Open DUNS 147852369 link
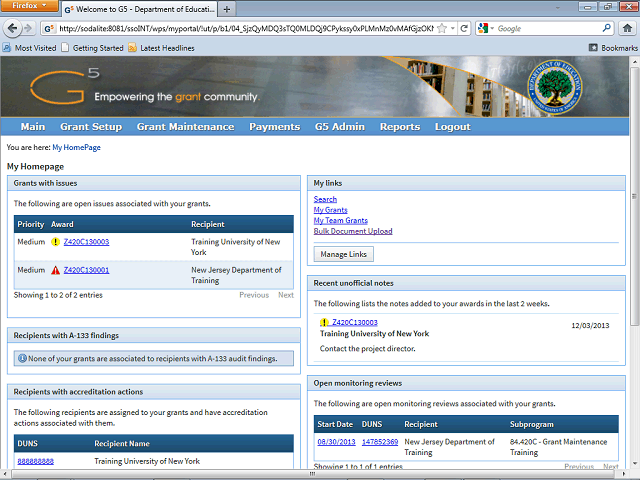Image resolution: width=640 pixels, height=480 pixels. click(380, 442)
